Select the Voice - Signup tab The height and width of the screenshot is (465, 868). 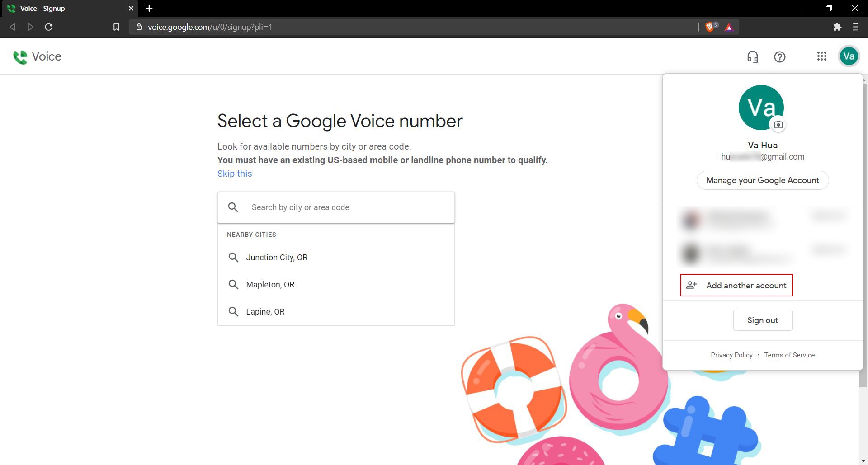[69, 9]
